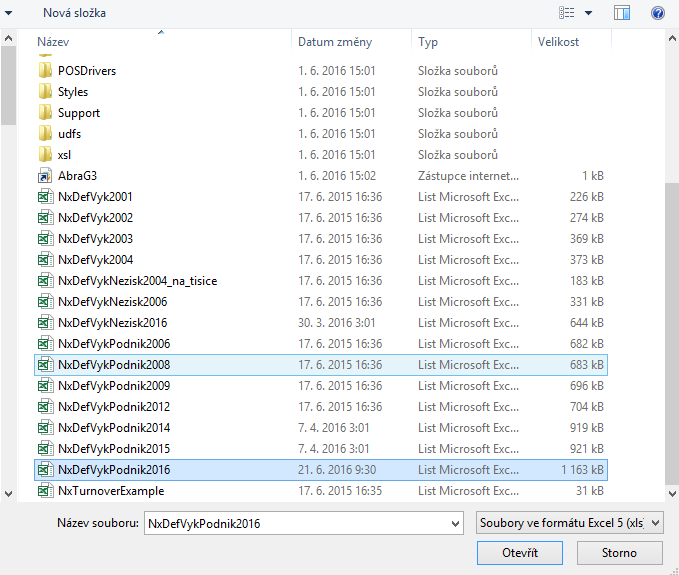The width and height of the screenshot is (679, 575).
Task: Toggle the preview pane icon
Action: (x=622, y=13)
